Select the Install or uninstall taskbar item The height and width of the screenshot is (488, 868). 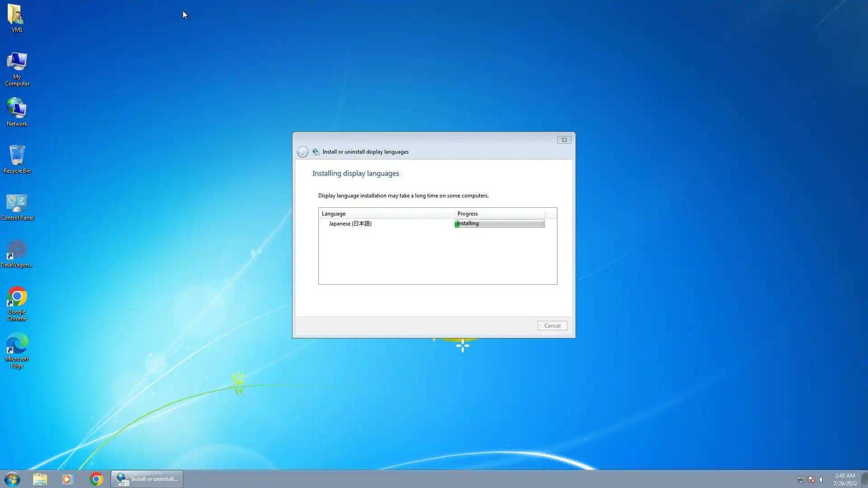click(147, 479)
